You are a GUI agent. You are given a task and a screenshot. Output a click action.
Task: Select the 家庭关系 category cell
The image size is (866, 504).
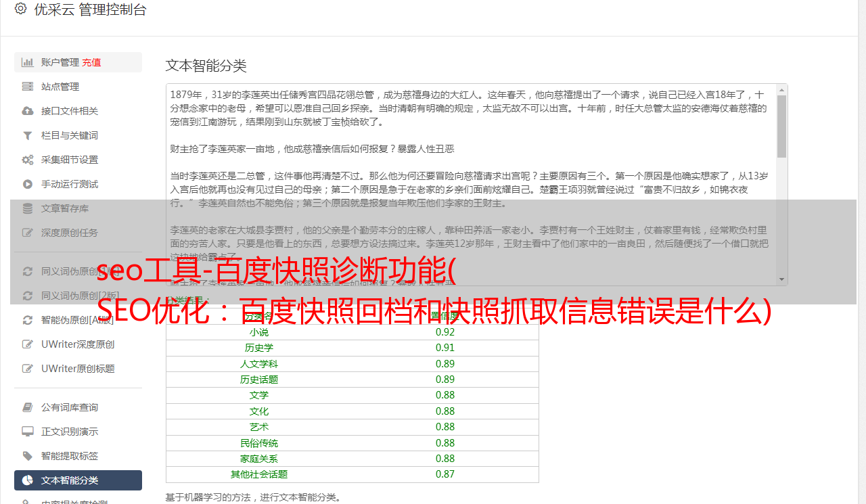click(259, 459)
